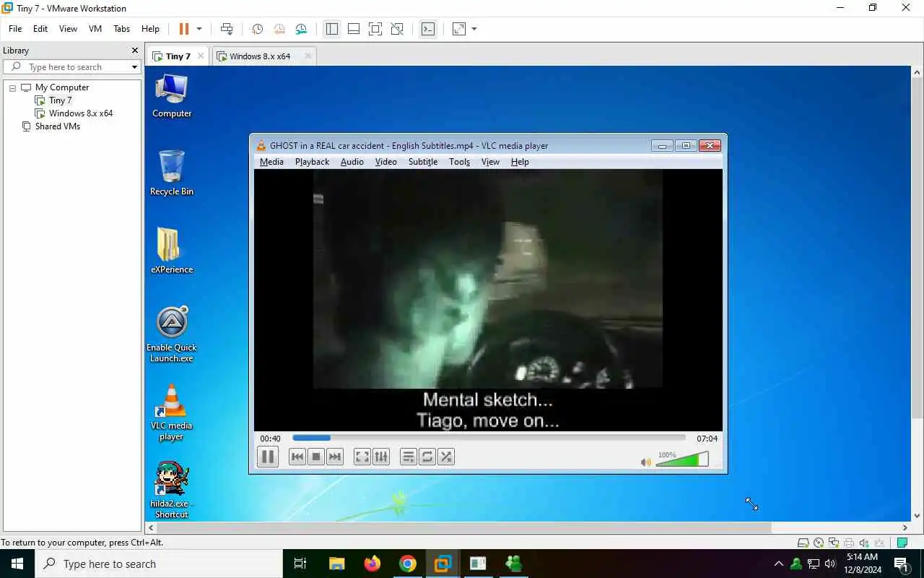The width and height of the screenshot is (924, 578).
Task: Switch to the Windows 8.x x64 tab
Action: pyautogui.click(x=259, y=56)
